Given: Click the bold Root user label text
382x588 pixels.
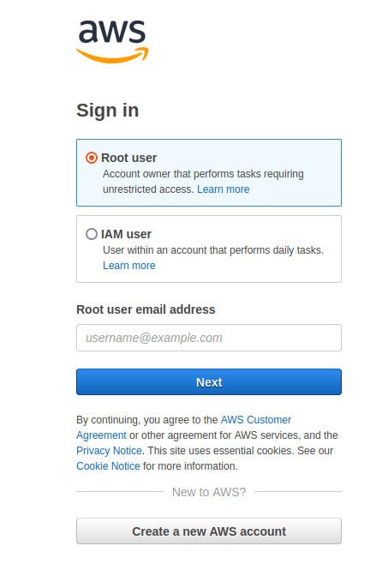Looking at the screenshot, I should [x=129, y=158].
